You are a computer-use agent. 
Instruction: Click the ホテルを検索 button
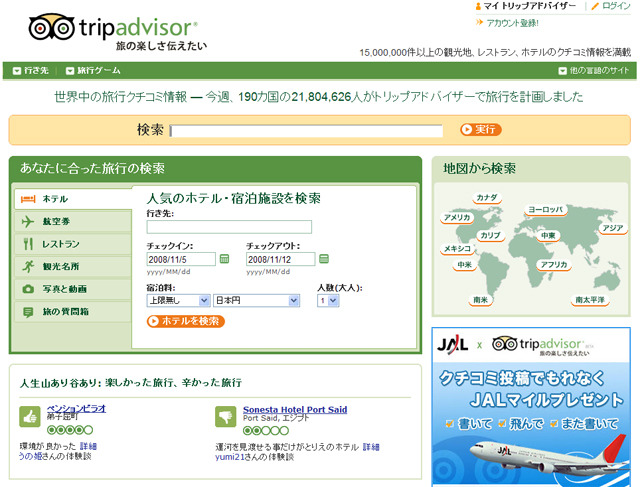pos(186,321)
